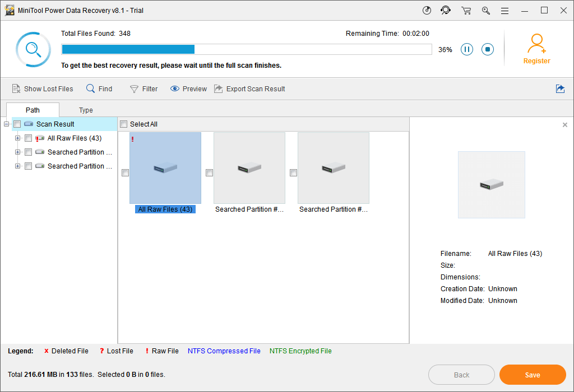This screenshot has height=392, width=574.
Task: Click the All Raw Files (43) thumbnail label
Action: [165, 209]
